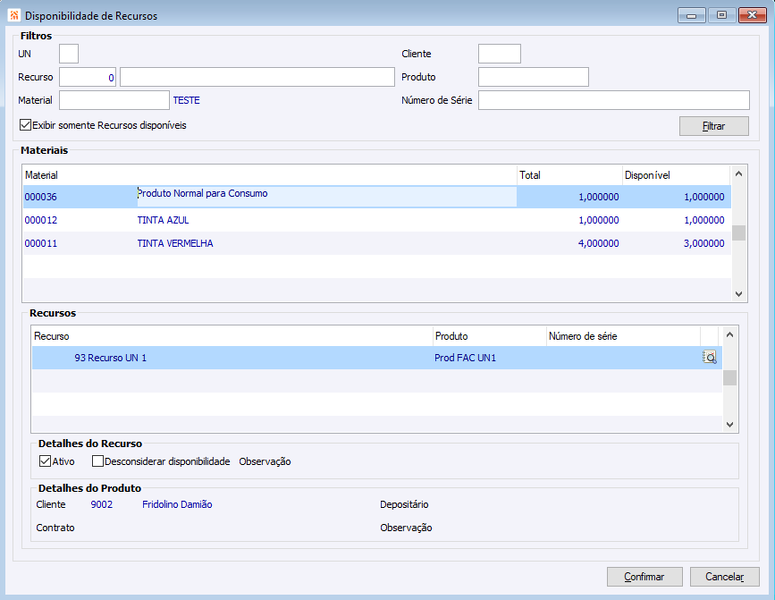Click the Produto column header in Recursos grid
The width and height of the screenshot is (775, 600).
(490, 336)
